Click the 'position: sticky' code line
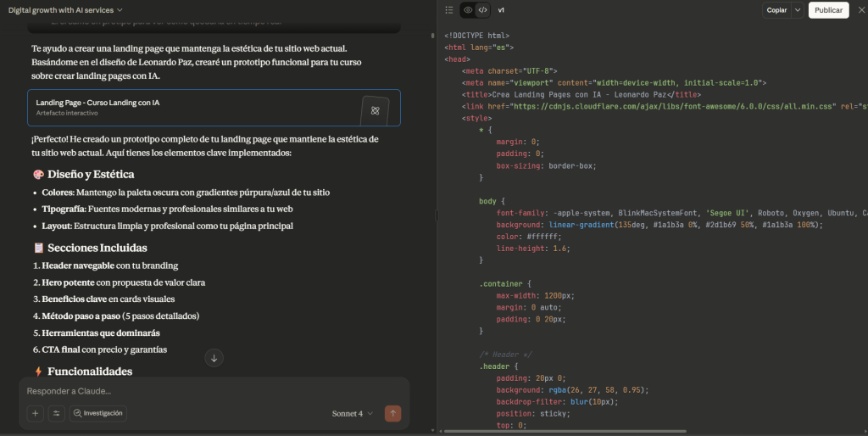The image size is (868, 436). 532,414
